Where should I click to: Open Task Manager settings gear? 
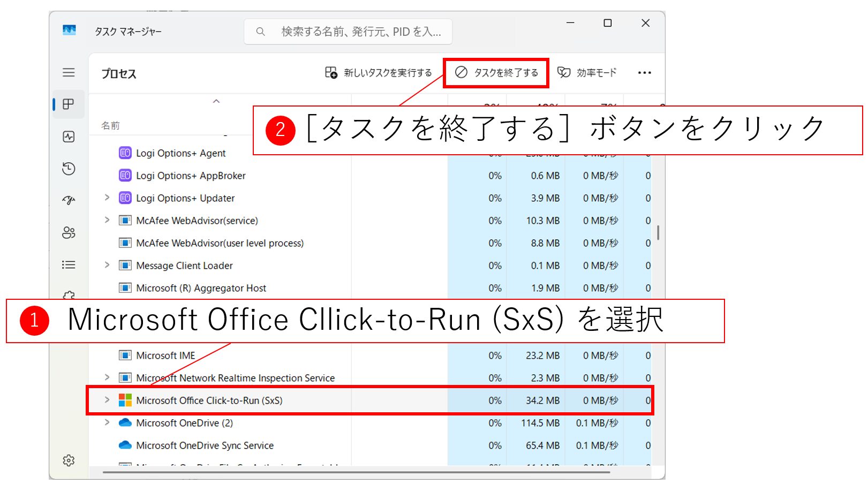(x=69, y=460)
